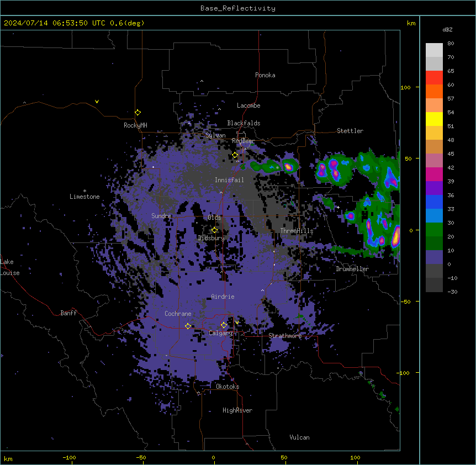Click the Okotoks label

point(228,387)
